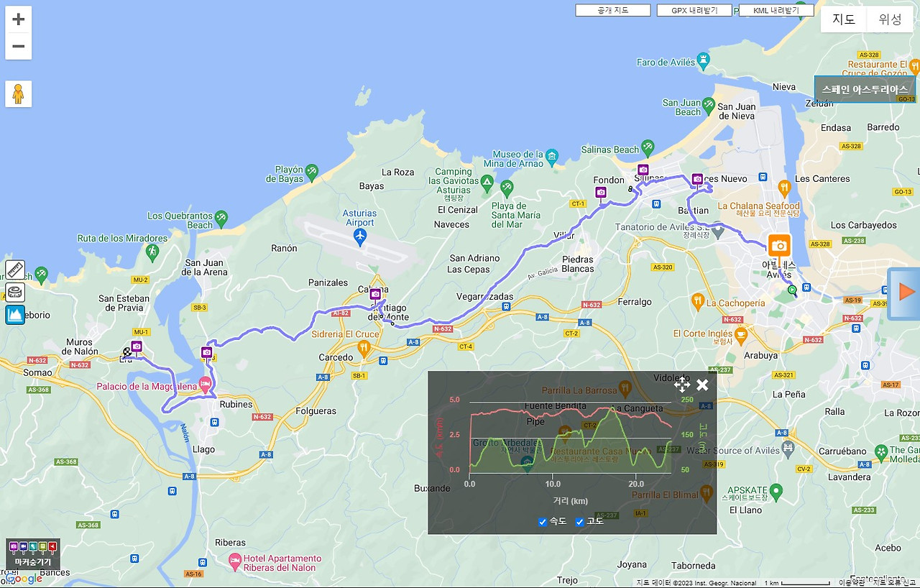Click the 10.0 km tick on chart axis
The height and width of the screenshot is (588, 920).
[552, 484]
